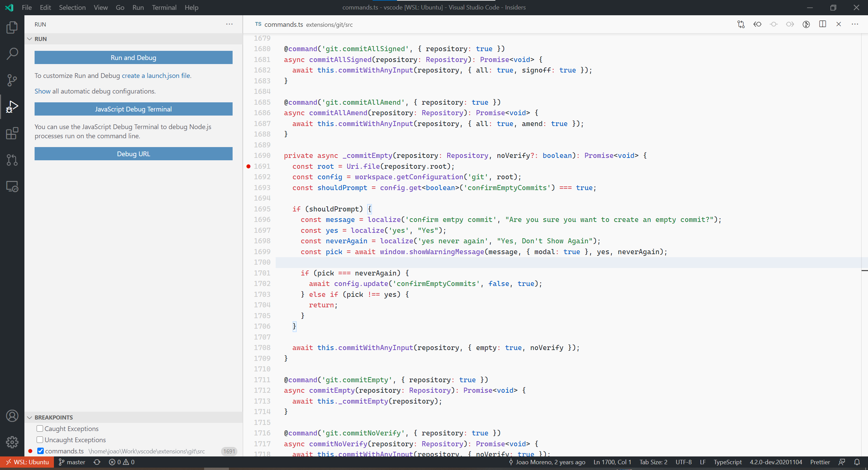Open the Selection menu
The height and width of the screenshot is (470, 868).
(72, 7)
